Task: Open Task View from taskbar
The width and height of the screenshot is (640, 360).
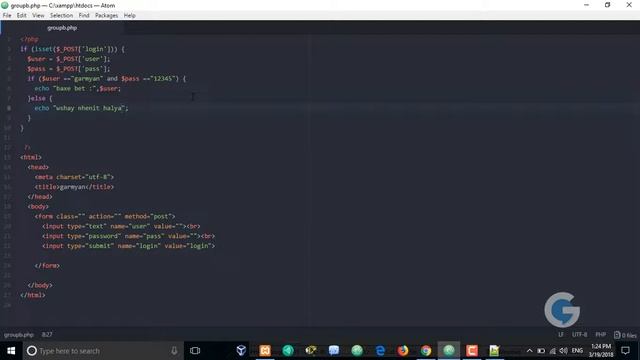Action: tap(195, 351)
